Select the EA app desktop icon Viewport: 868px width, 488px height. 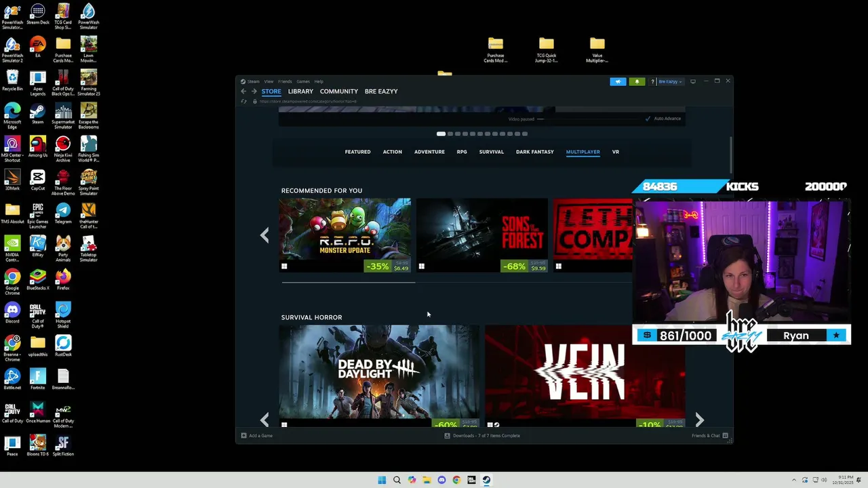(38, 47)
